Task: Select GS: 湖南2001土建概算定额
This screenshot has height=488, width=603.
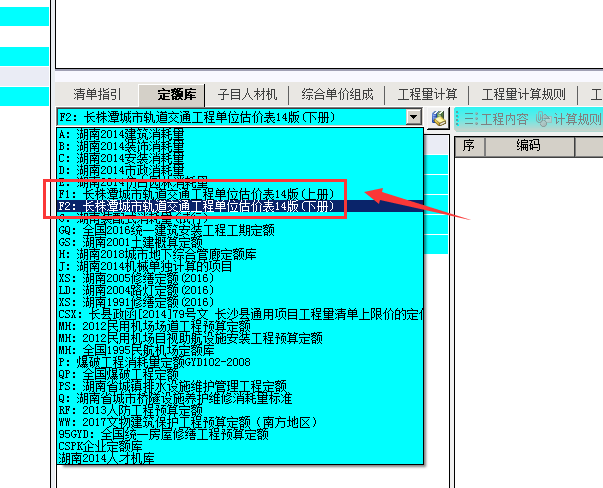Action: pos(240,242)
